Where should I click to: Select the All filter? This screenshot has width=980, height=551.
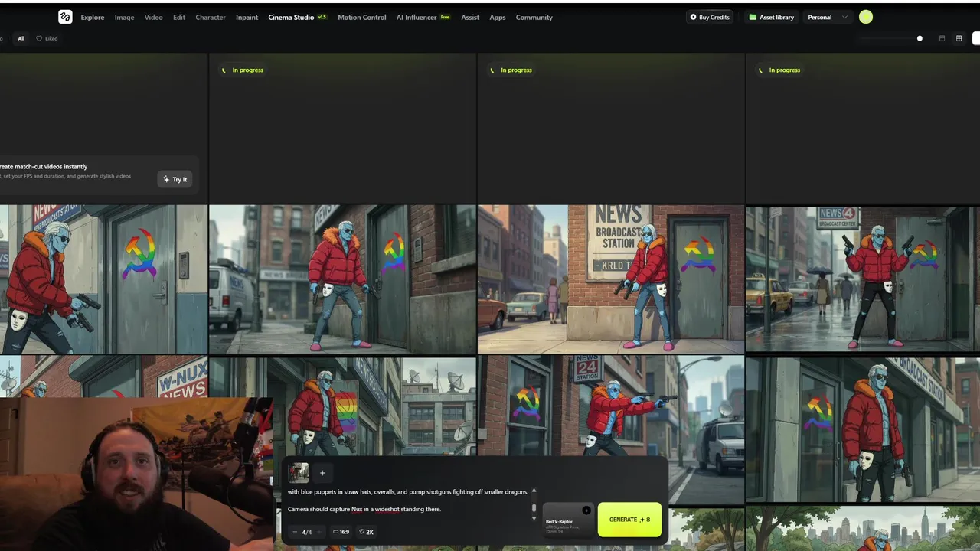(21, 38)
